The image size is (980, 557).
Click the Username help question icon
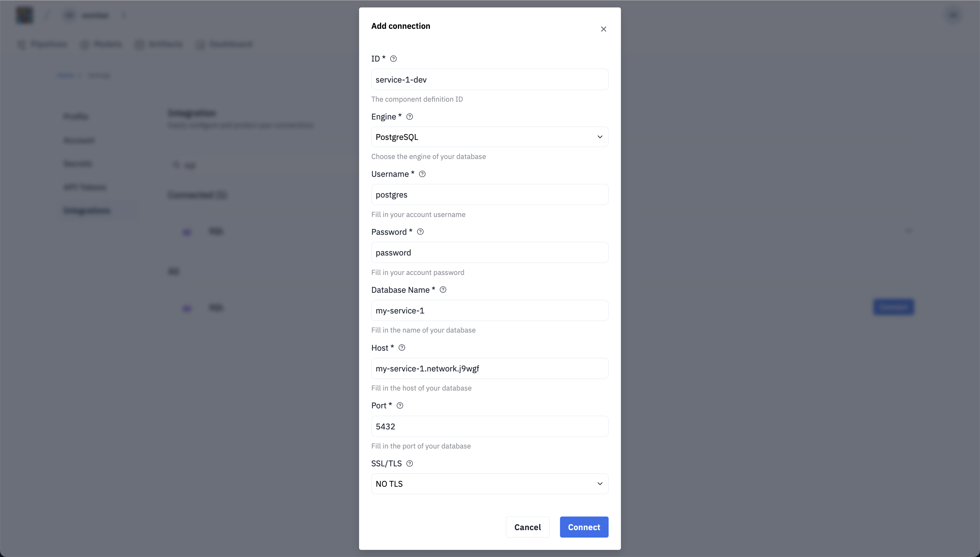coord(422,174)
